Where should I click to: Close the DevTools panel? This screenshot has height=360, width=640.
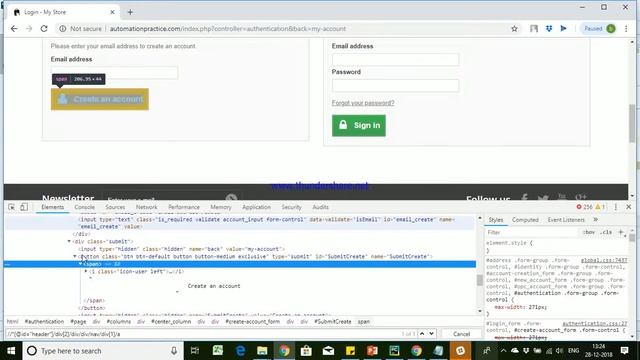coord(629,207)
